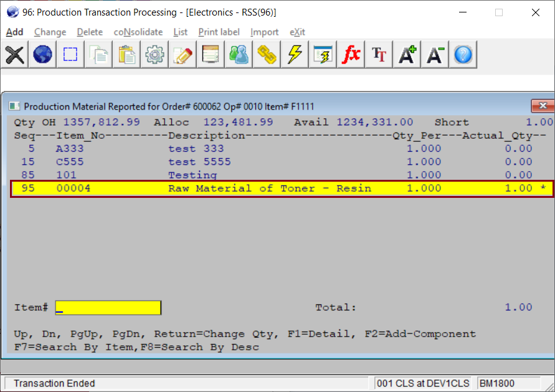Click the Item# input field
Image resolution: width=555 pixels, height=392 pixels.
click(108, 307)
